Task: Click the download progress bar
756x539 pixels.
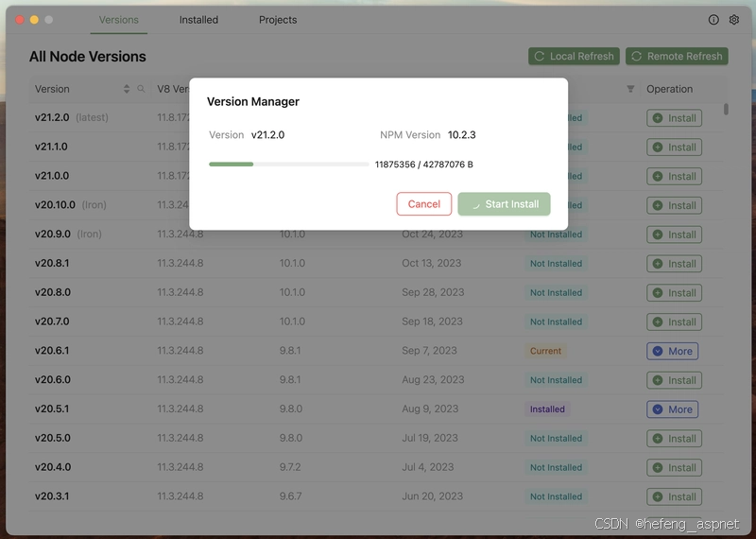Action: click(289, 165)
